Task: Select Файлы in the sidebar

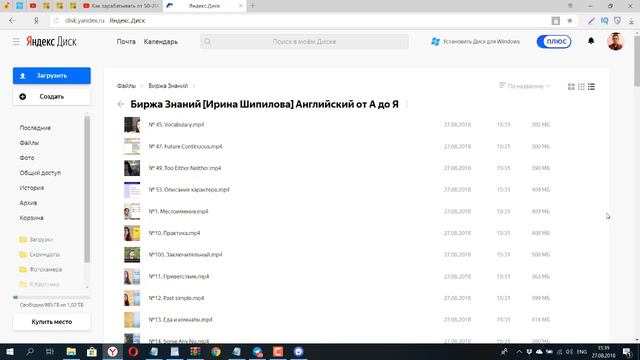Action: [x=29, y=143]
